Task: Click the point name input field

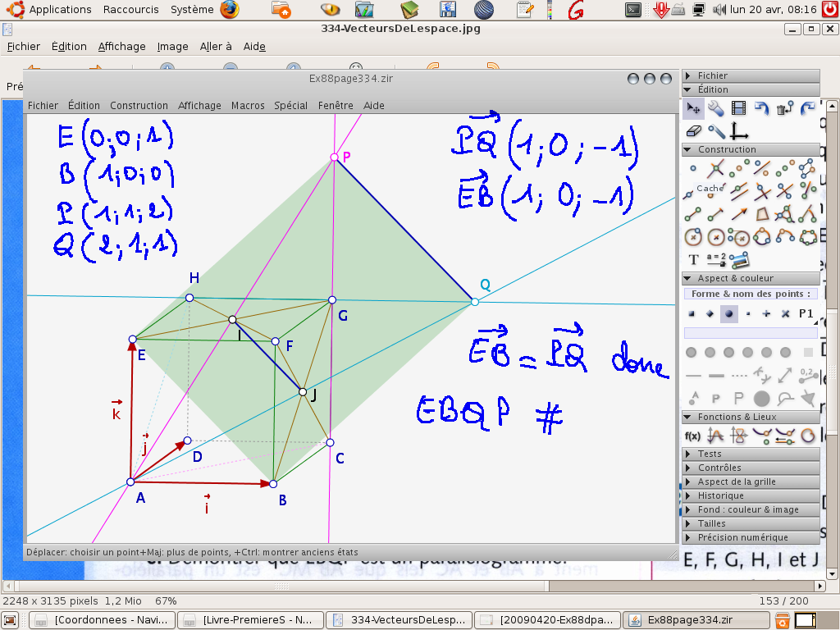Action: (x=750, y=333)
